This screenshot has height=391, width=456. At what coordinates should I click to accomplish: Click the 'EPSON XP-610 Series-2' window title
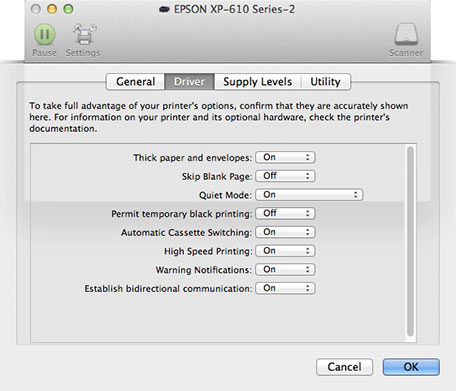[x=234, y=9]
